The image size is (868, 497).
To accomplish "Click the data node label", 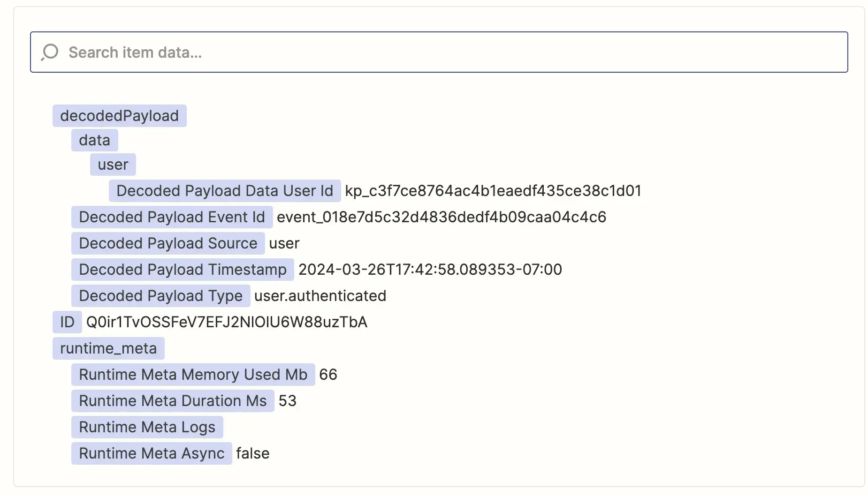I will pos(94,140).
